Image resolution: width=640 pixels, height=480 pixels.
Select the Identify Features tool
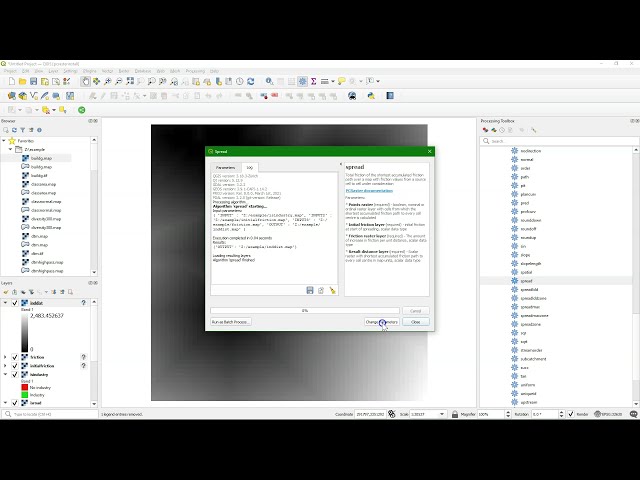point(269,82)
